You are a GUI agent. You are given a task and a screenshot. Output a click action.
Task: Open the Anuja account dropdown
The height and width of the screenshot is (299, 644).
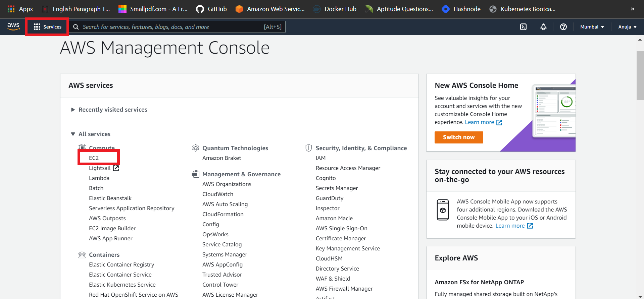click(x=627, y=27)
